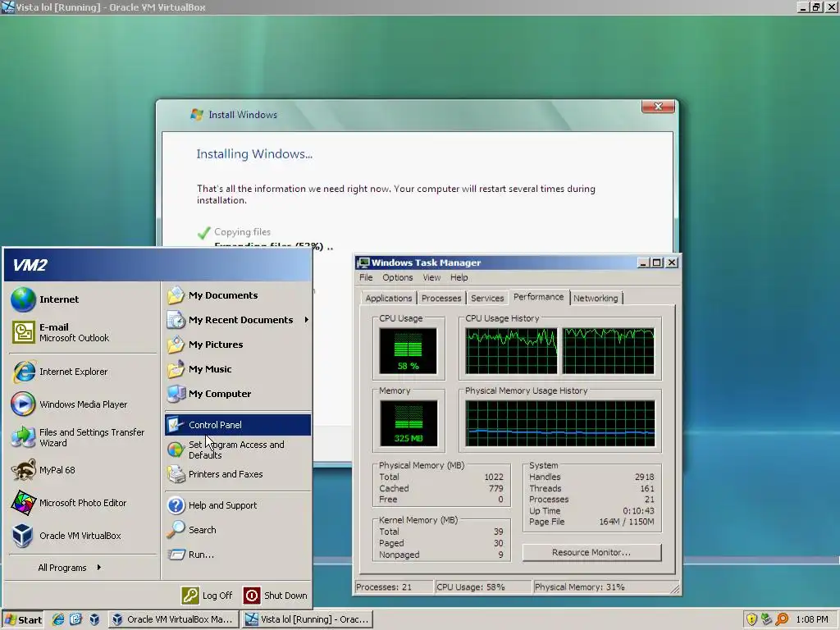Click the 1:08 PM clock

pyautogui.click(x=811, y=619)
